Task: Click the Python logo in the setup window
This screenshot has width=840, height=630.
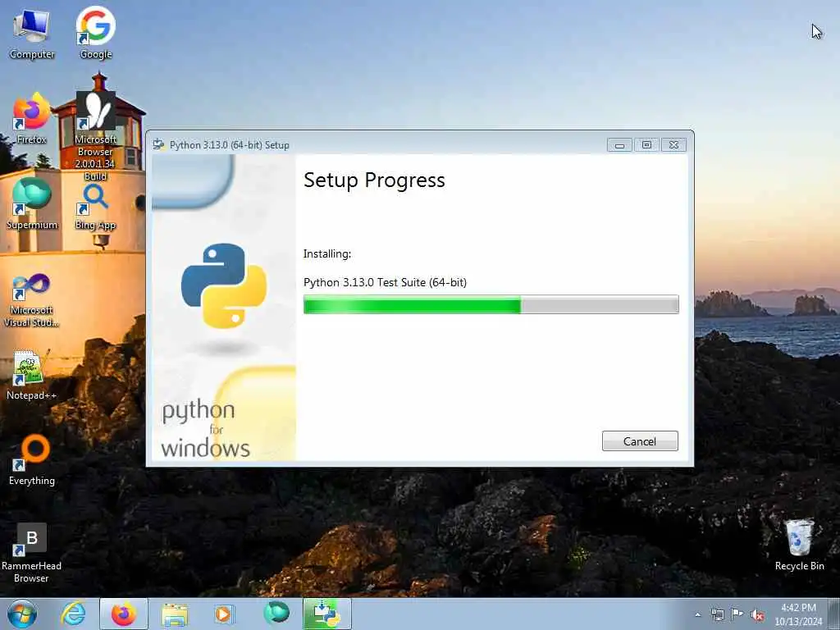Action: pyautogui.click(x=224, y=285)
